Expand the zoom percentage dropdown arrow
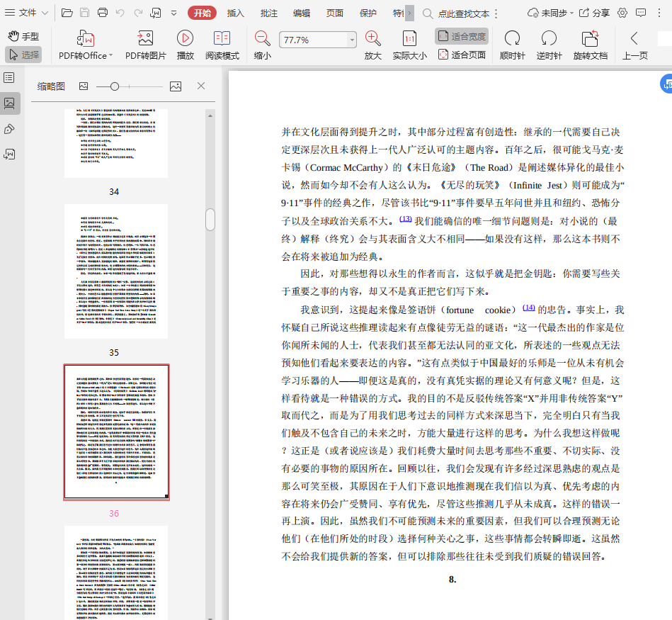Screen dimensions: 672x620 (352, 40)
